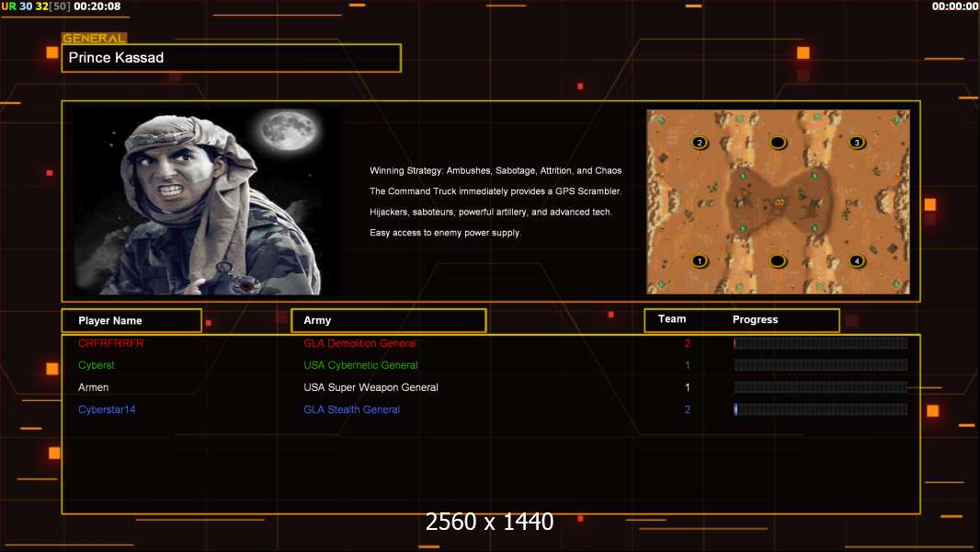Click the 00:20:08 timer in the top-left

click(x=97, y=6)
